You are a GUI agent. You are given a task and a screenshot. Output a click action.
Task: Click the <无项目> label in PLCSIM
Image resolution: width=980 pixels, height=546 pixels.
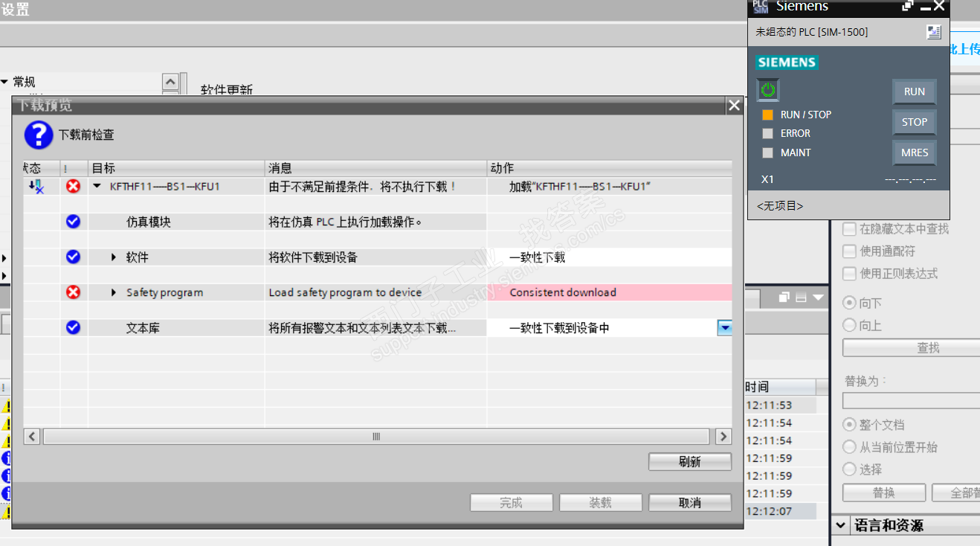(x=780, y=206)
